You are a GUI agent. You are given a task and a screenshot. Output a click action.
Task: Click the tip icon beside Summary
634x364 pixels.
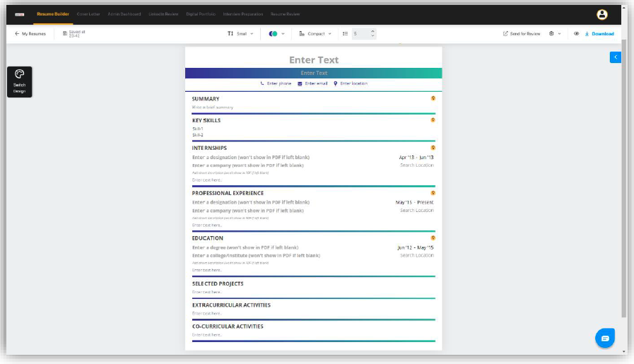click(x=433, y=98)
